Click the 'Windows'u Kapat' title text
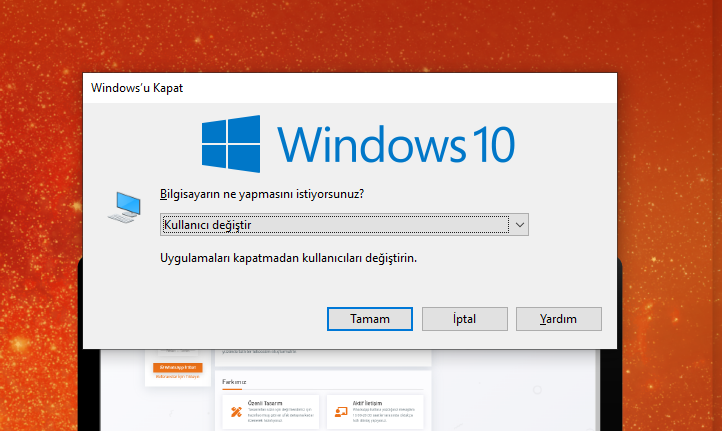This screenshot has height=431, width=722. tap(137, 88)
